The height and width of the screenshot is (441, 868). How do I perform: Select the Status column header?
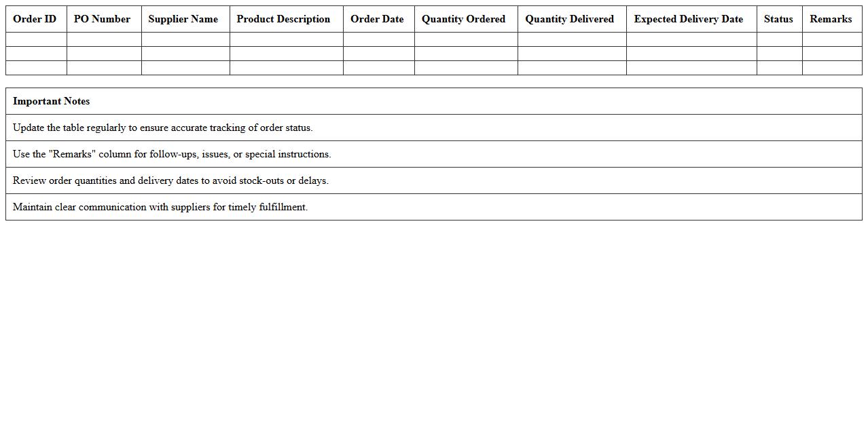[778, 19]
